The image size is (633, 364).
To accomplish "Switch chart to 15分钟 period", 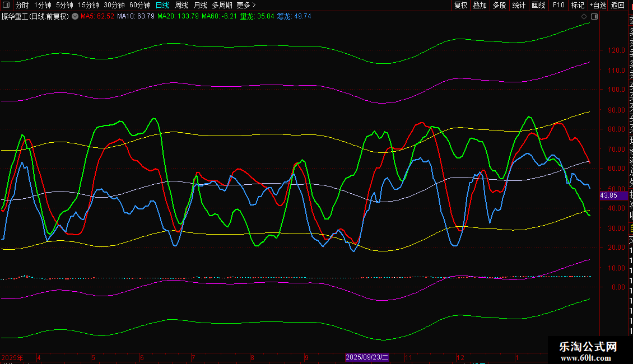I will [88, 5].
